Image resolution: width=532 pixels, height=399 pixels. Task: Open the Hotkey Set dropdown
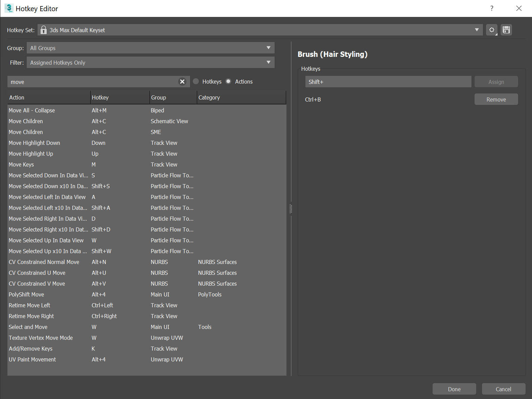coord(260,30)
